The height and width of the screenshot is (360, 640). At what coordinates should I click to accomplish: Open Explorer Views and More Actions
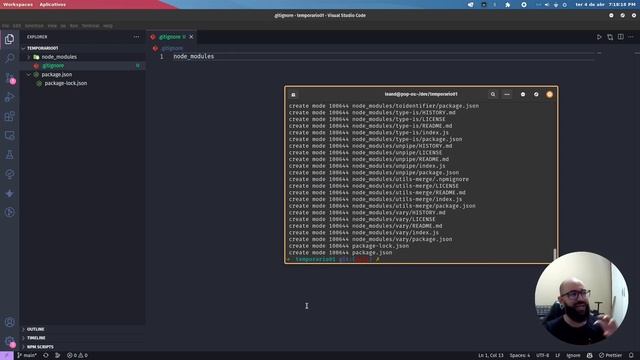136,37
